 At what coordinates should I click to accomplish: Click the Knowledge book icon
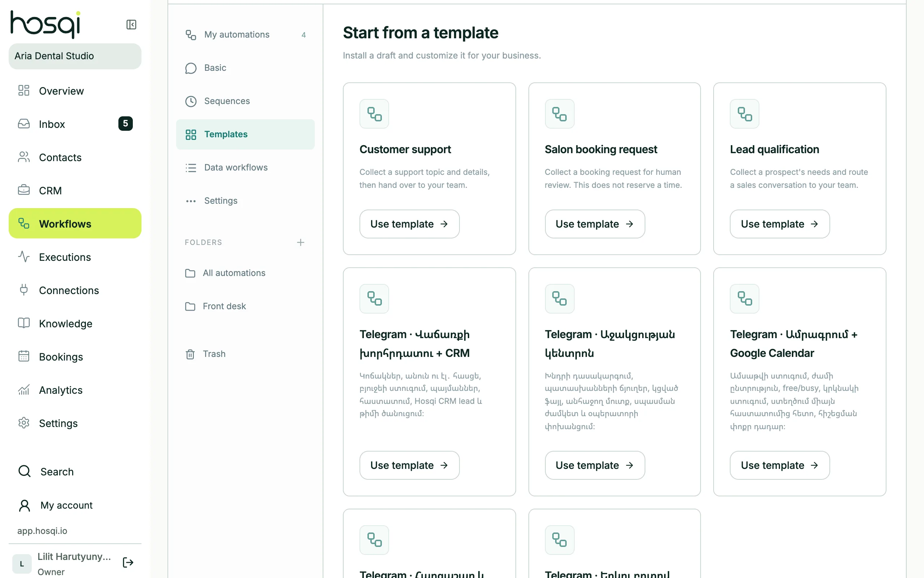coord(24,323)
